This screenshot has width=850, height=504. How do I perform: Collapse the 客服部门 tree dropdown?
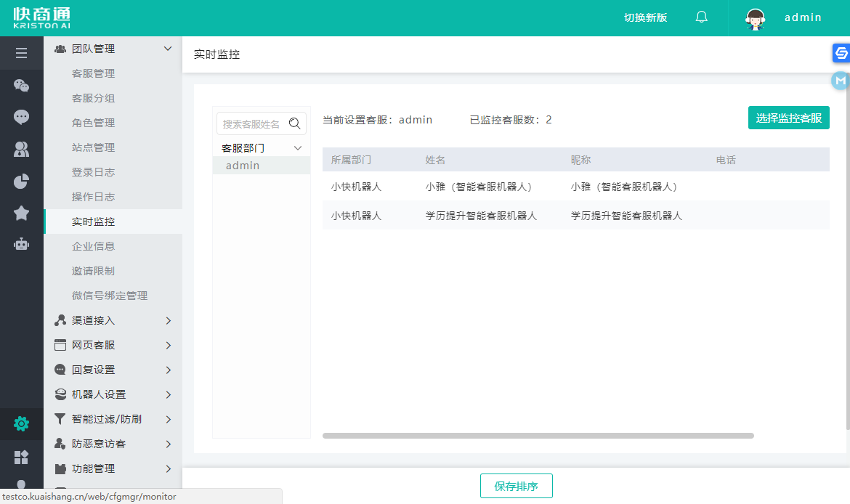297,148
